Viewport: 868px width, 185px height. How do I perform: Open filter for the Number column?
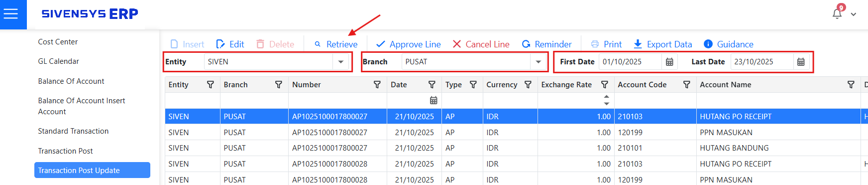(377, 85)
